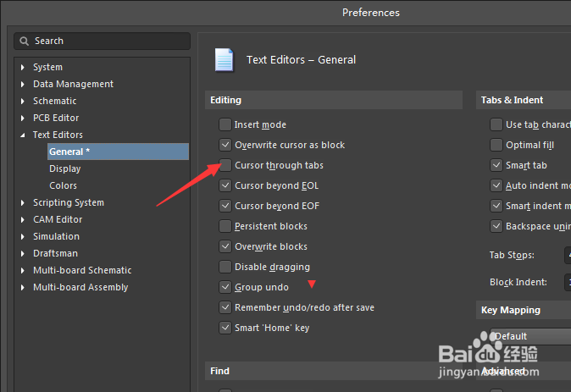Expand the System tree node
The height and width of the screenshot is (392, 571).
[x=23, y=67]
